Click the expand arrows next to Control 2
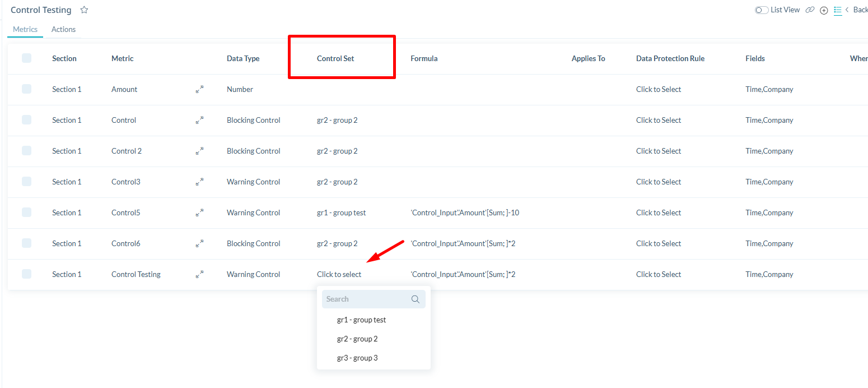 point(199,151)
